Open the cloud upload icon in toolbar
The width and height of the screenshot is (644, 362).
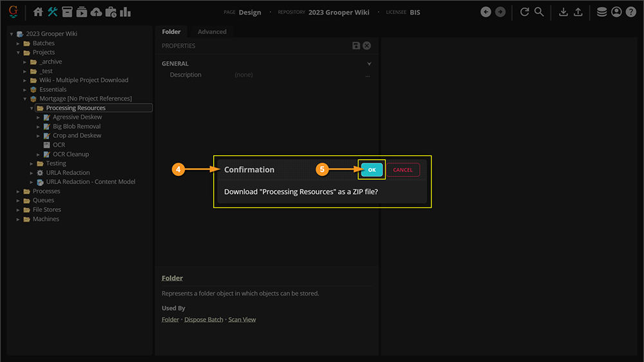point(96,12)
